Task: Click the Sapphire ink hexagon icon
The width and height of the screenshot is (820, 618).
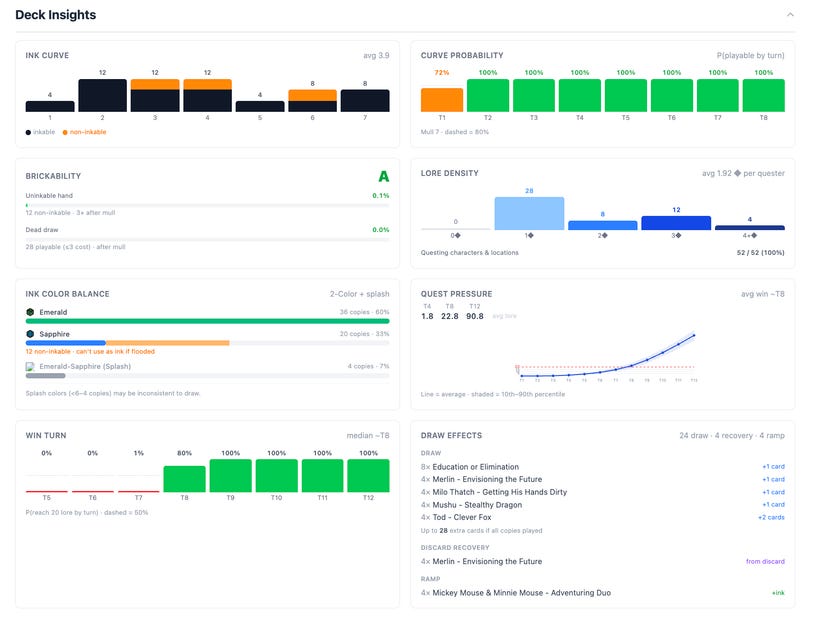Action: pos(30,334)
